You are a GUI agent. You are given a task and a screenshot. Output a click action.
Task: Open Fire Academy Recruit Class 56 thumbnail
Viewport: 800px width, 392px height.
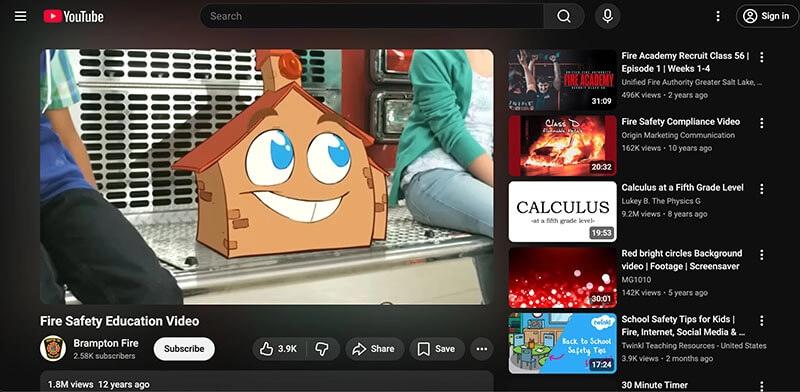click(562, 80)
